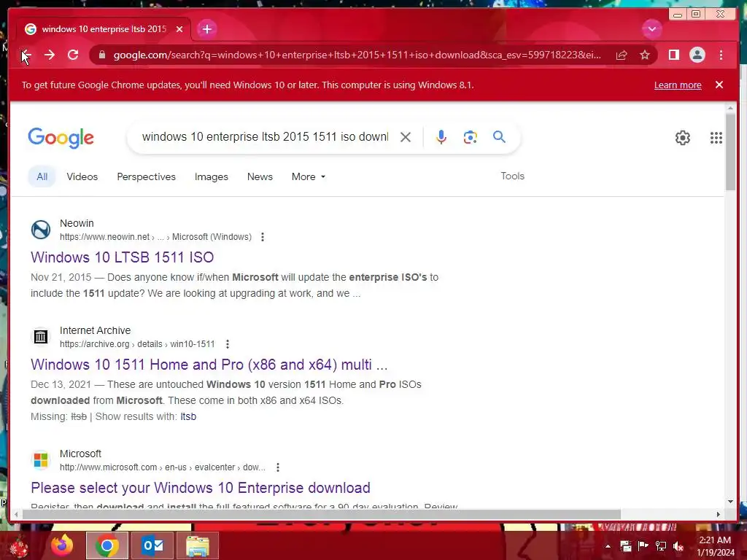Go back with the browser back arrow
Viewport: 747px width, 560px height.
click(26, 55)
